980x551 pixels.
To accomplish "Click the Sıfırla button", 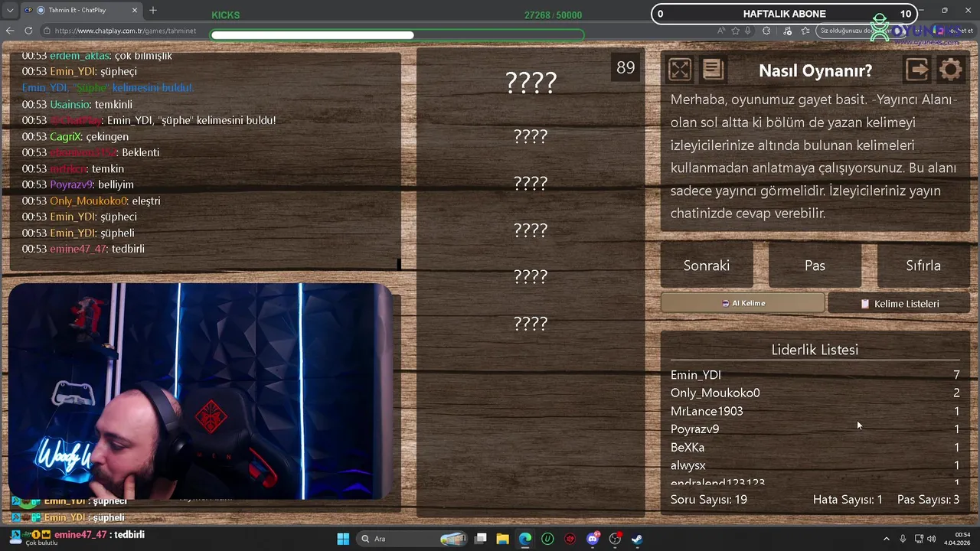I will (923, 266).
